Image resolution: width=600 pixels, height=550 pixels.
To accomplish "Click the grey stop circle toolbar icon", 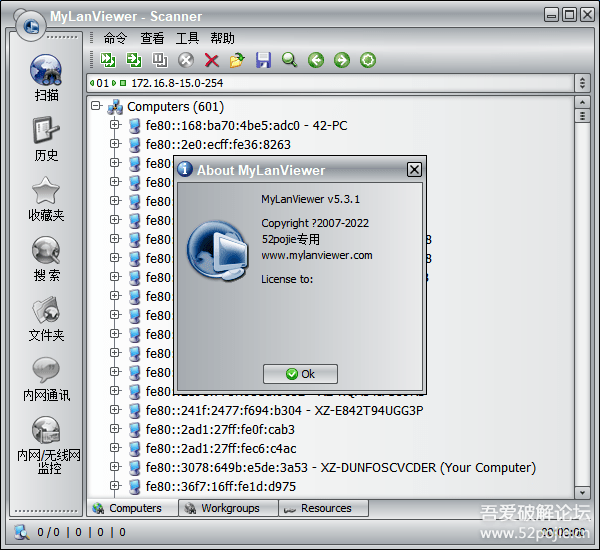I will 186,60.
